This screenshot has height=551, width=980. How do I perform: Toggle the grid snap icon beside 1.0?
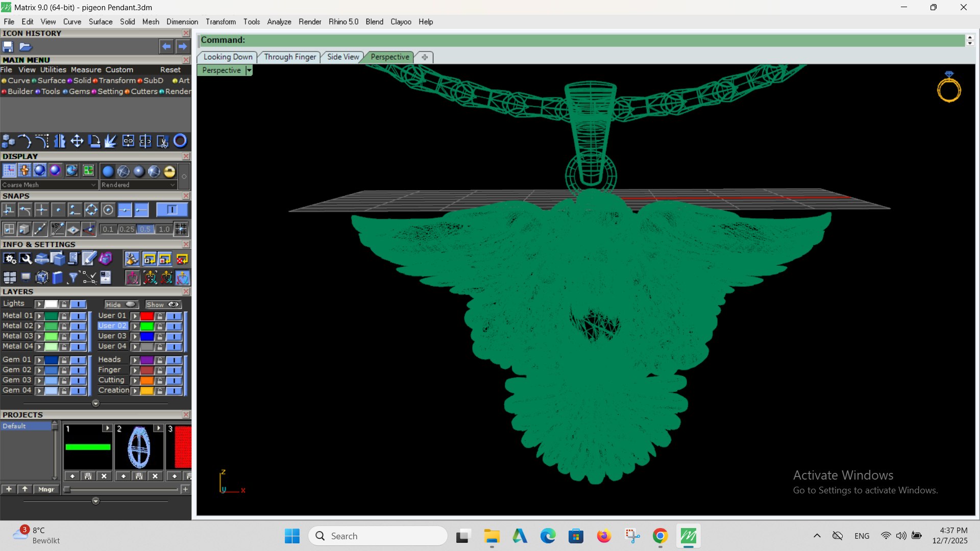click(181, 229)
